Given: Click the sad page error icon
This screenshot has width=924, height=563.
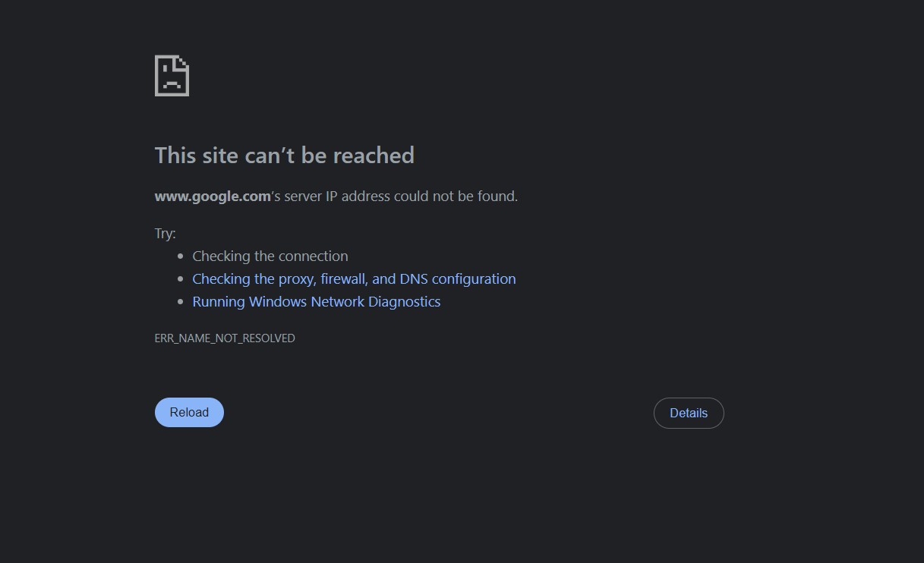Looking at the screenshot, I should pyautogui.click(x=172, y=76).
